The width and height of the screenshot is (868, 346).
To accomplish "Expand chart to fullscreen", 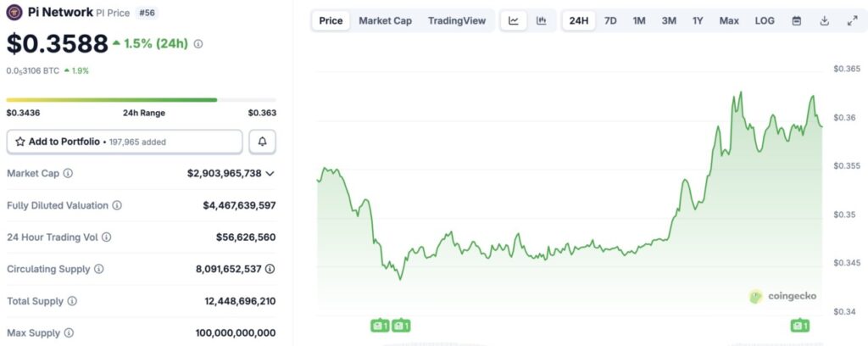I will point(852,20).
